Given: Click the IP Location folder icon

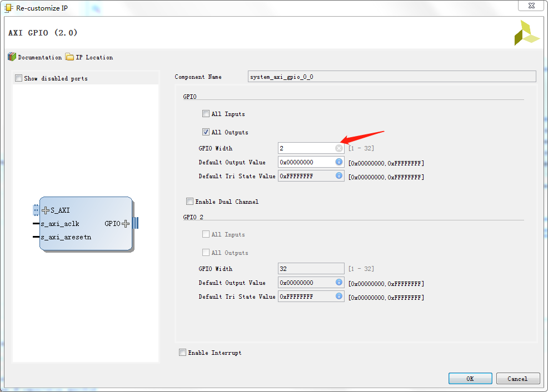Looking at the screenshot, I should (x=69, y=57).
